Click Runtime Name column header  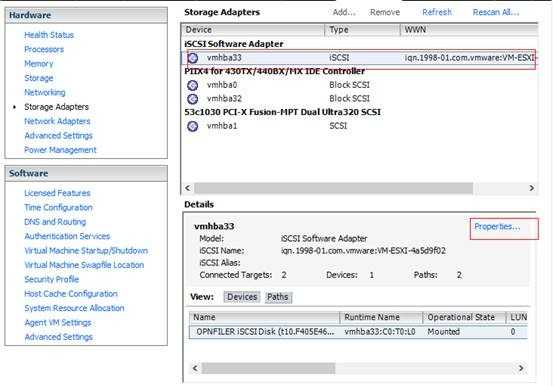(x=381, y=318)
